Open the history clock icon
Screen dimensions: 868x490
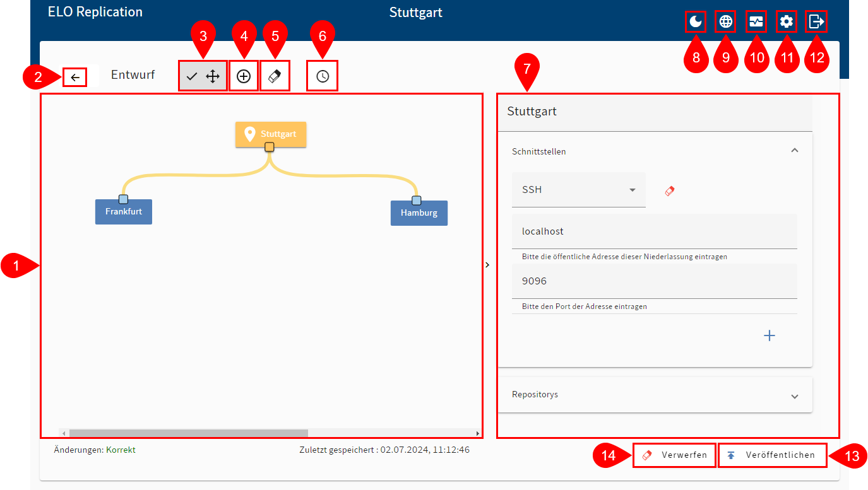tap(323, 76)
